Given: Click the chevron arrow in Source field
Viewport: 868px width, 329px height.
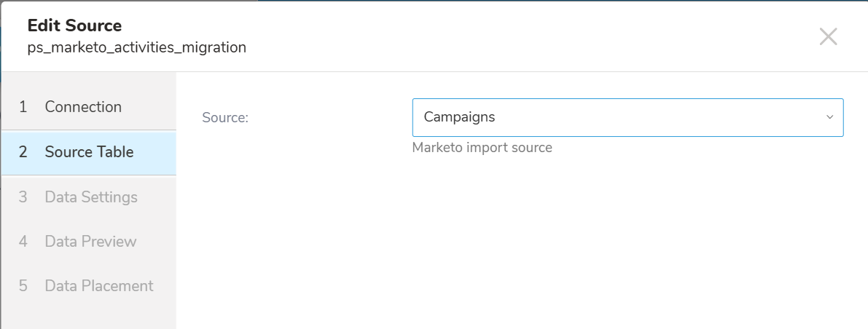Looking at the screenshot, I should 829,117.
